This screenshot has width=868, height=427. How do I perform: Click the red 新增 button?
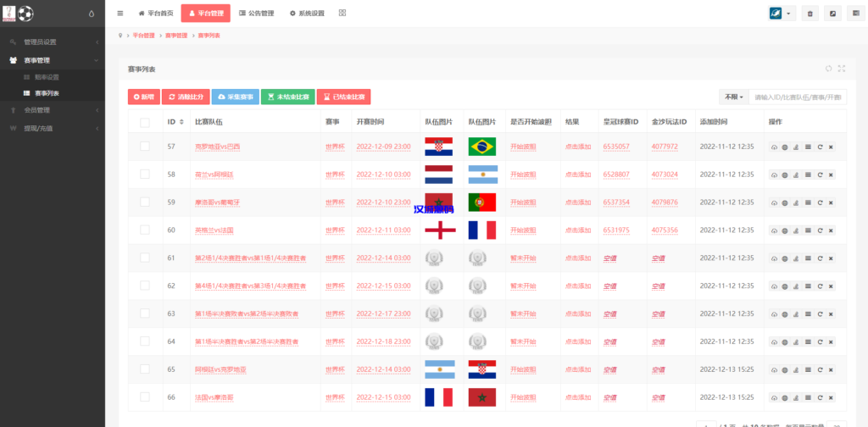(142, 97)
